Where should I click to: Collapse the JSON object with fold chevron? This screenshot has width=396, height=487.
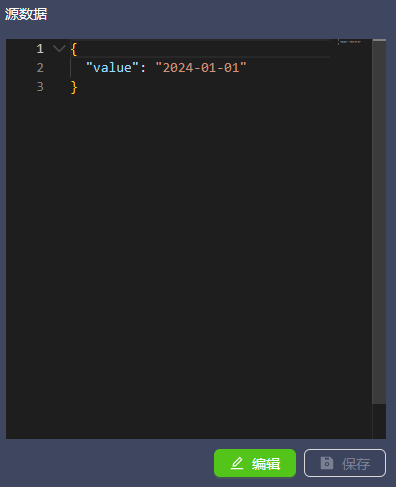(x=59, y=49)
